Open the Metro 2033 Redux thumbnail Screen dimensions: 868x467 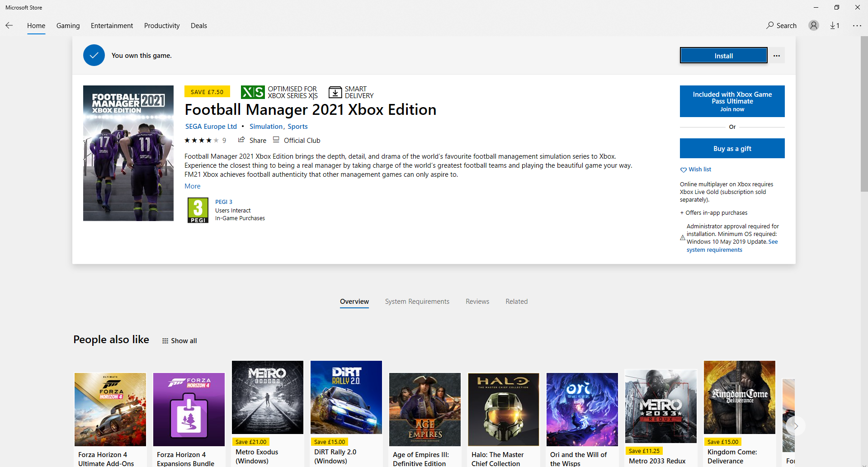661,406
